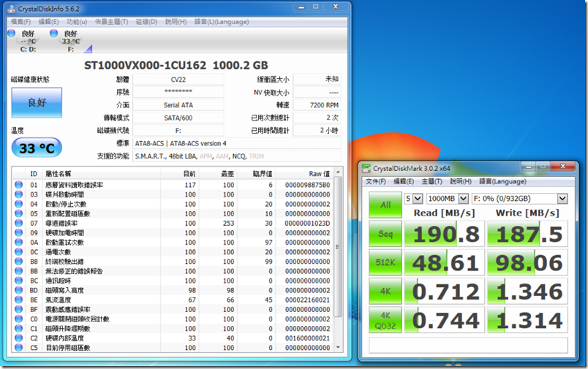This screenshot has height=369, width=588.
Task: Click the SMART list scrollbar thumb
Action: pyautogui.click(x=337, y=247)
